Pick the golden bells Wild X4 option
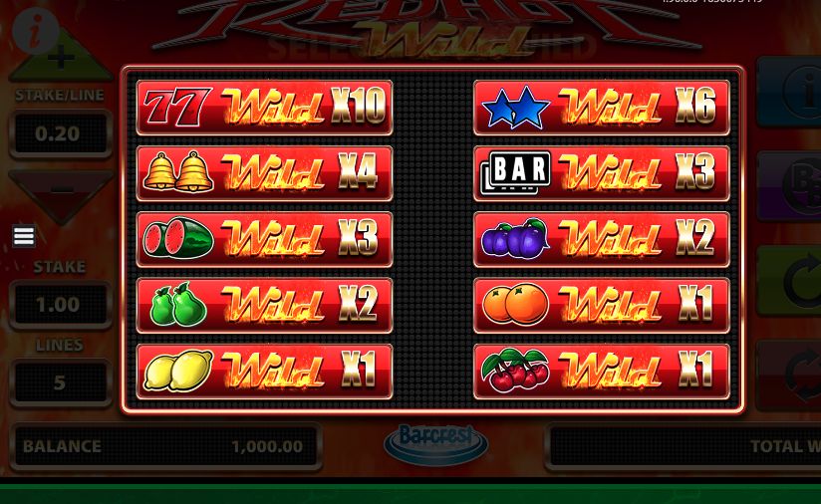The image size is (821, 504). click(264, 173)
